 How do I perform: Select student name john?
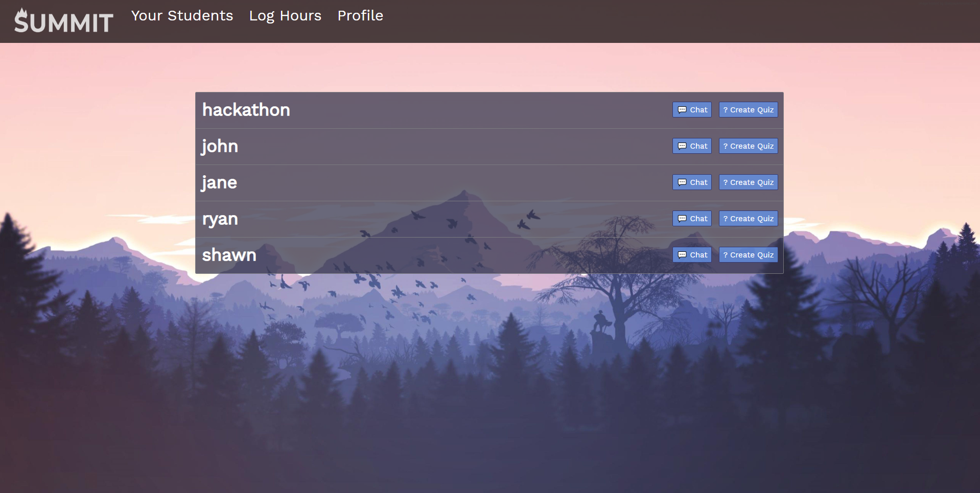point(220,147)
